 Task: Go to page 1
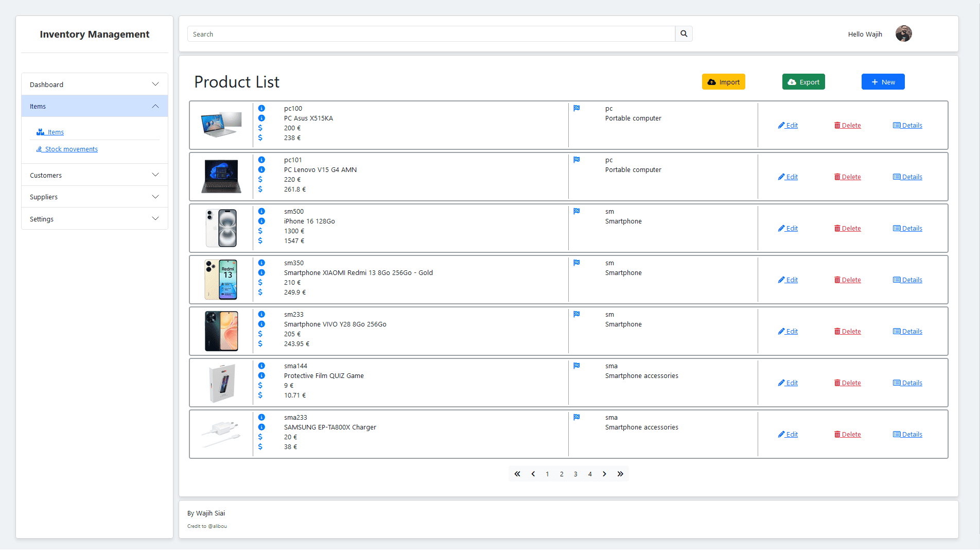click(x=547, y=474)
